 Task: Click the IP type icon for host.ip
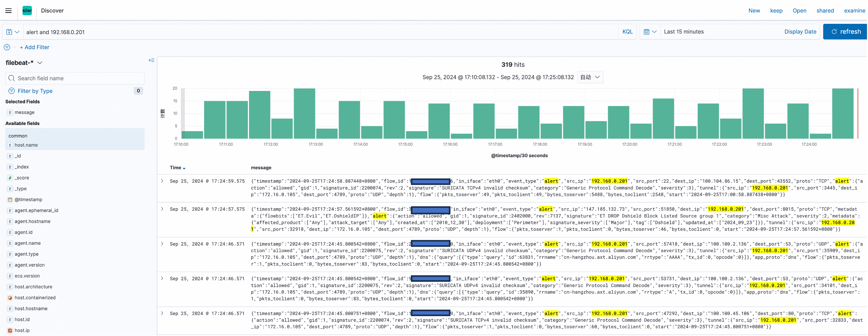(x=10, y=330)
